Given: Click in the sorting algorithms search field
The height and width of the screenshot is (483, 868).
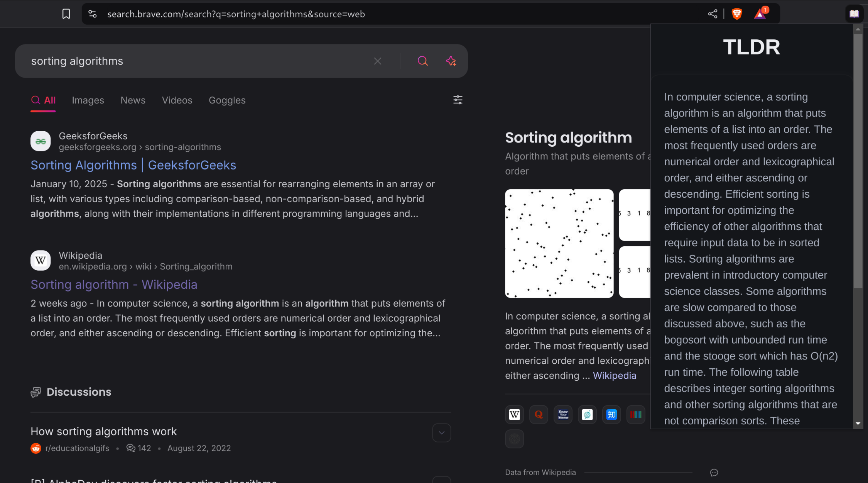Looking at the screenshot, I should tap(193, 61).
